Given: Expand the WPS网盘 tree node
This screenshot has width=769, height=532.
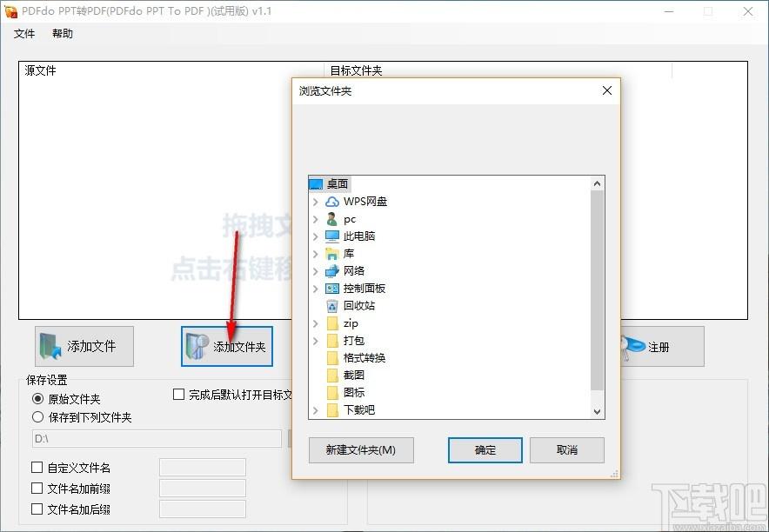Looking at the screenshot, I should click(x=316, y=202).
